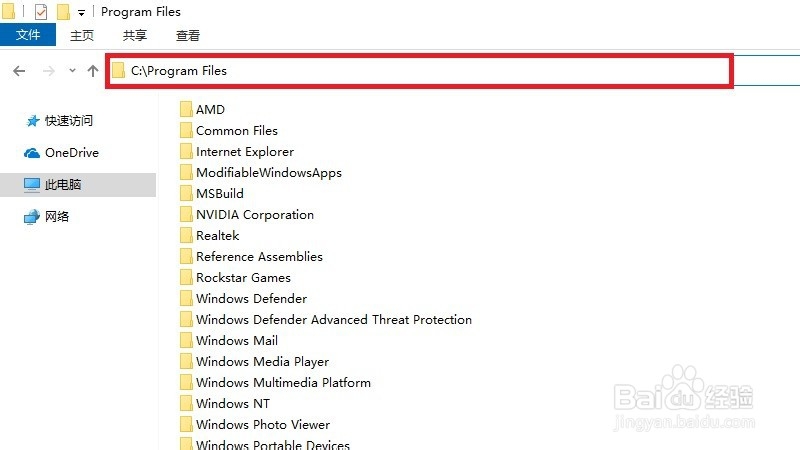Click the Common Files folder icon

tap(186, 130)
